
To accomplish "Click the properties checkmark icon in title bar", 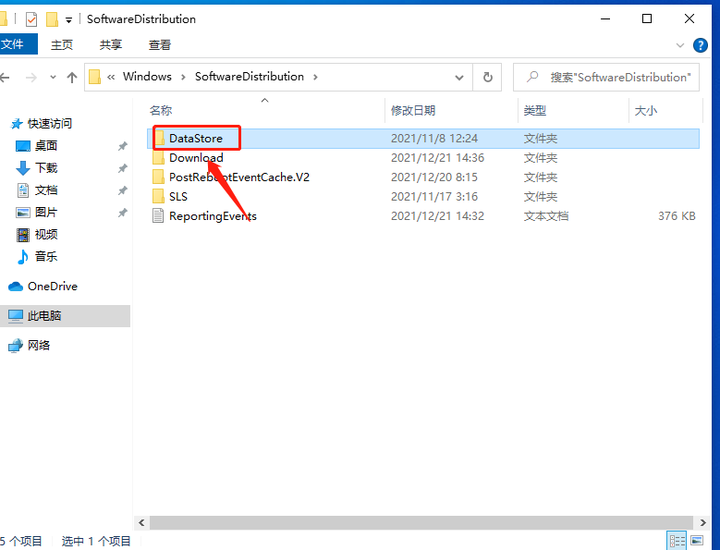I will coord(31,19).
